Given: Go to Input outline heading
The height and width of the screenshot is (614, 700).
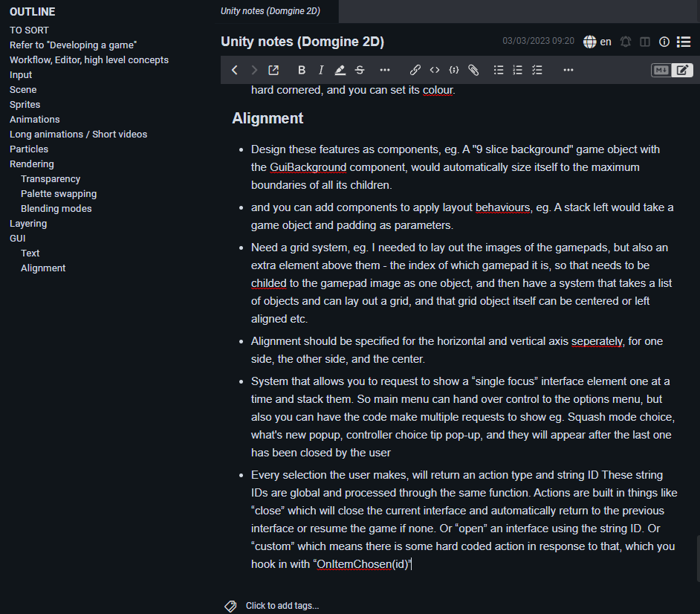Looking at the screenshot, I should click(21, 74).
